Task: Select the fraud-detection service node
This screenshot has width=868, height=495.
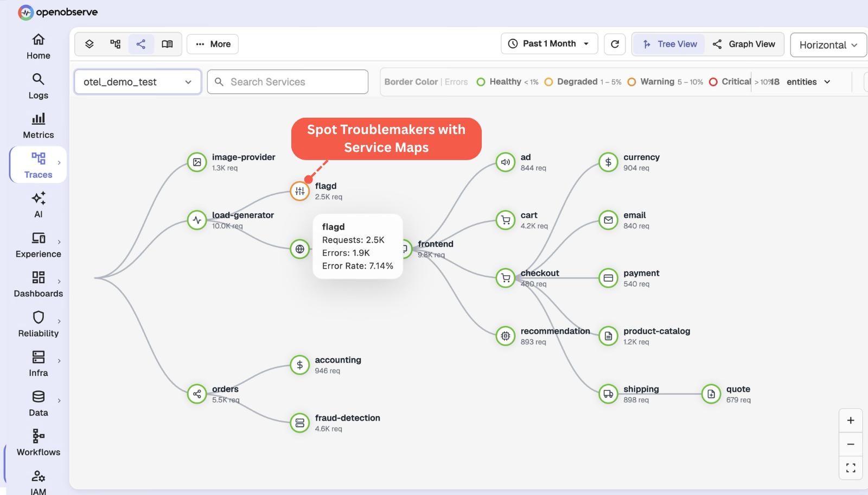Action: coord(300,423)
